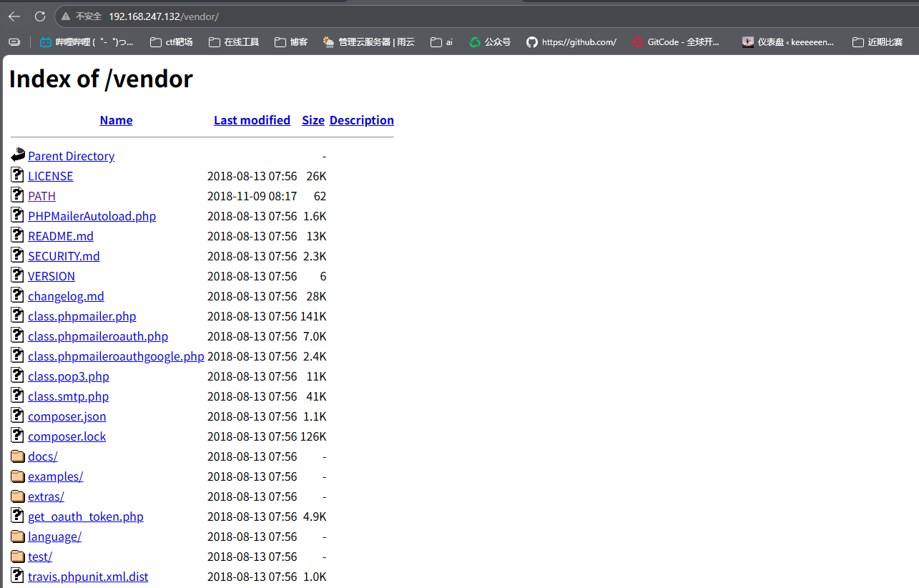
Task: Open the VERSION file link
Action: [x=51, y=276]
